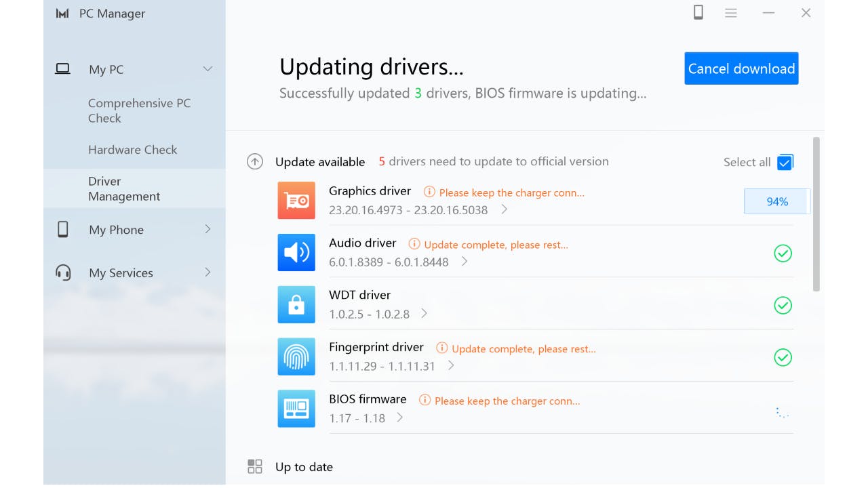Click the info icon beside BIOS firmware
868x488 pixels.
tap(425, 400)
